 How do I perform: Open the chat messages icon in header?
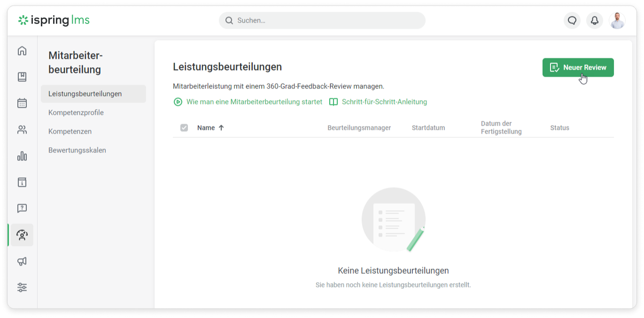point(572,21)
